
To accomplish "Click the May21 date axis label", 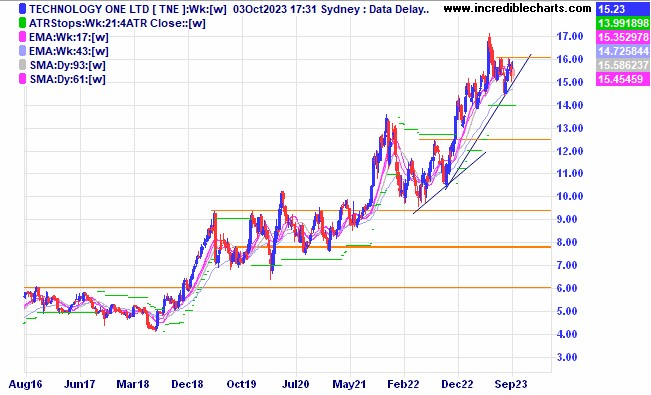I will pyautogui.click(x=349, y=384).
